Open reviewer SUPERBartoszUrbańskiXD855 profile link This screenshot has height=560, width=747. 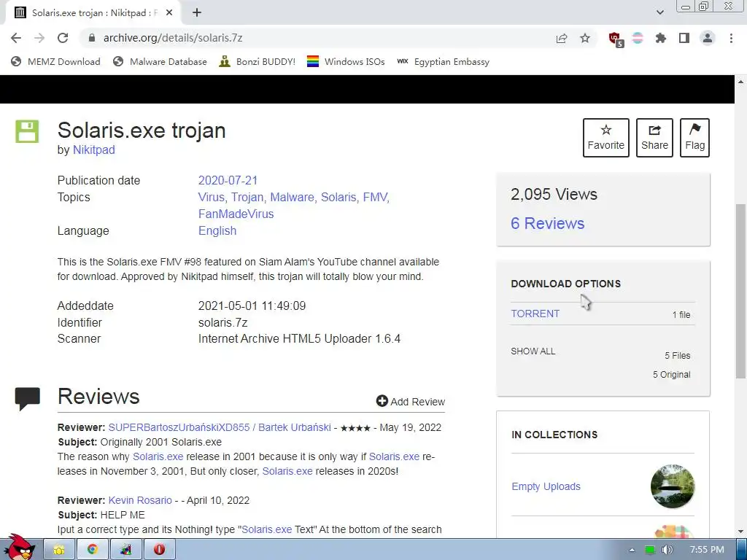219,427
